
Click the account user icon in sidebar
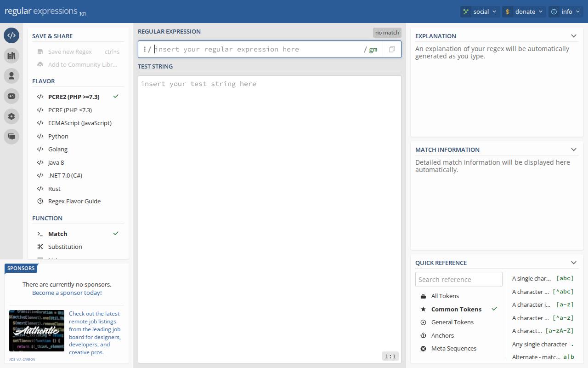coord(11,76)
